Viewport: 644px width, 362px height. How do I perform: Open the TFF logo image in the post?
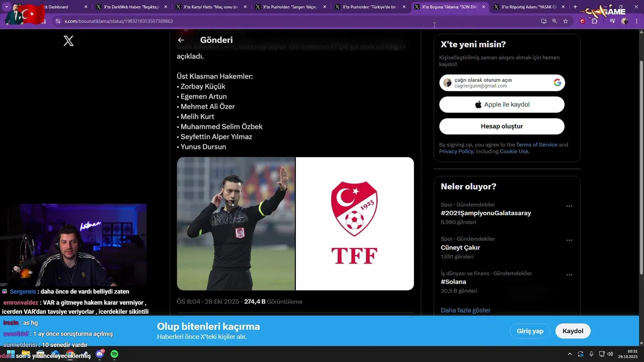[x=355, y=224]
